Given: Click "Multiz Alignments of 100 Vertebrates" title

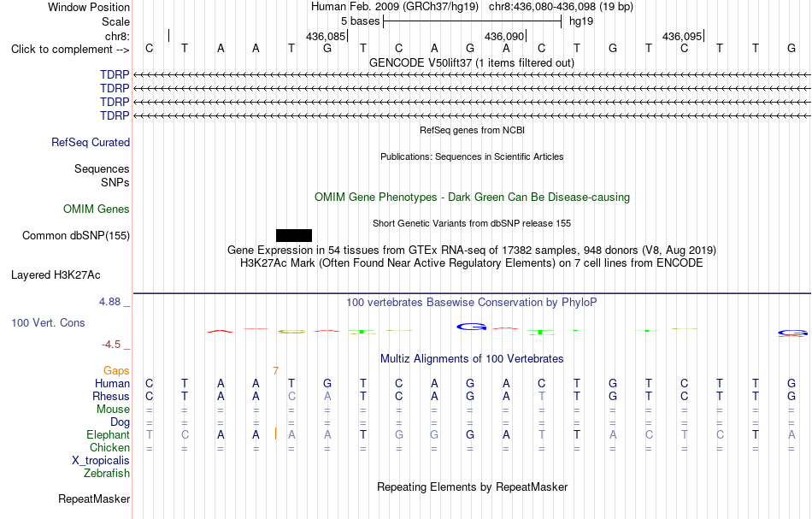Looking at the screenshot, I should (x=472, y=359).
